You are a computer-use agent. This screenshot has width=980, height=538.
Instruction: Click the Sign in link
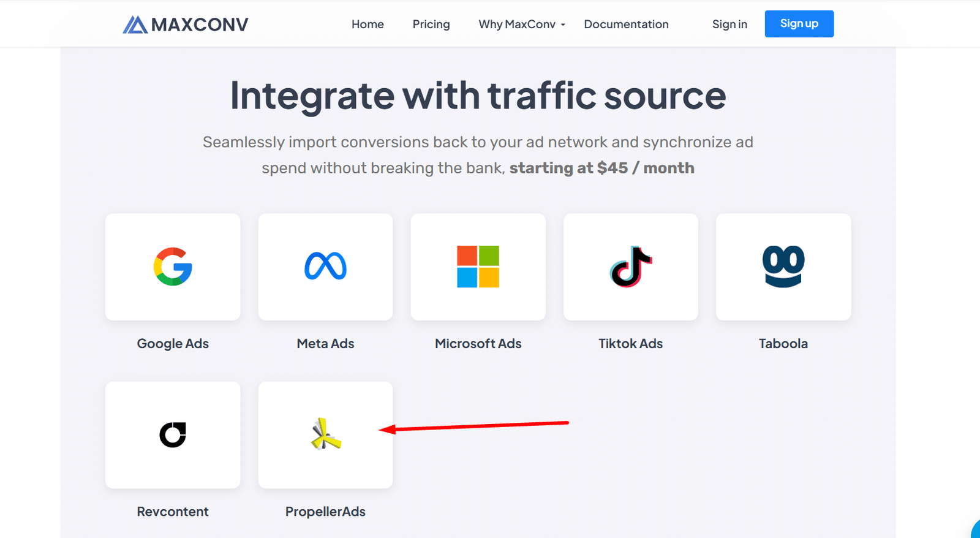click(x=729, y=25)
